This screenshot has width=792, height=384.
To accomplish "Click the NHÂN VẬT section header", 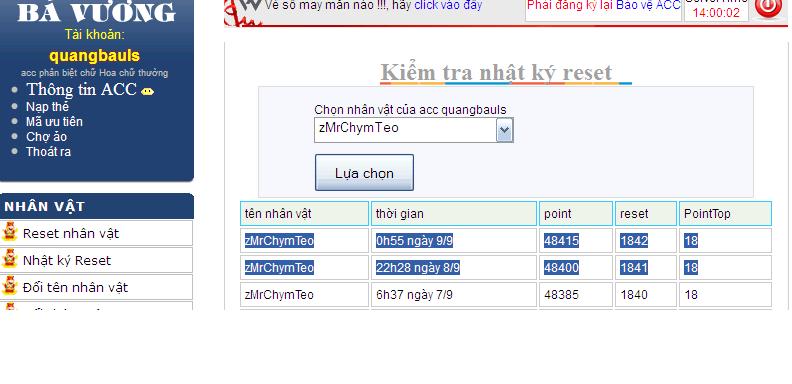I will click(96, 206).
